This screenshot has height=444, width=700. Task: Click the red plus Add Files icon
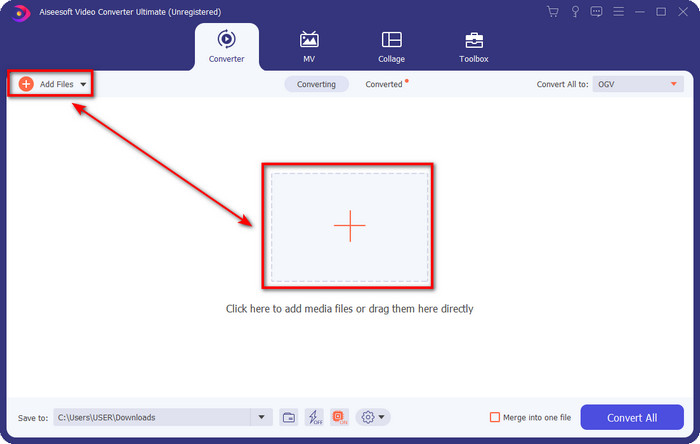[26, 84]
